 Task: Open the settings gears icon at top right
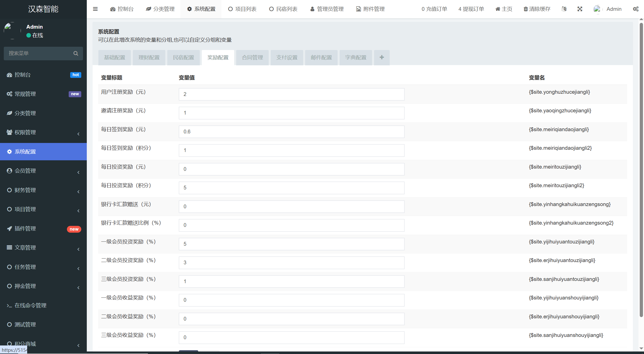635,9
